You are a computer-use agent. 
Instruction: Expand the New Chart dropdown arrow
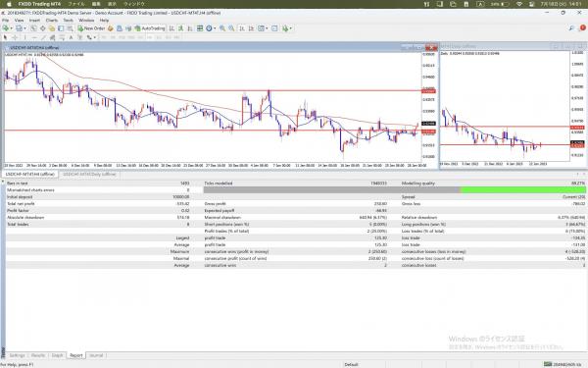coord(11,28)
